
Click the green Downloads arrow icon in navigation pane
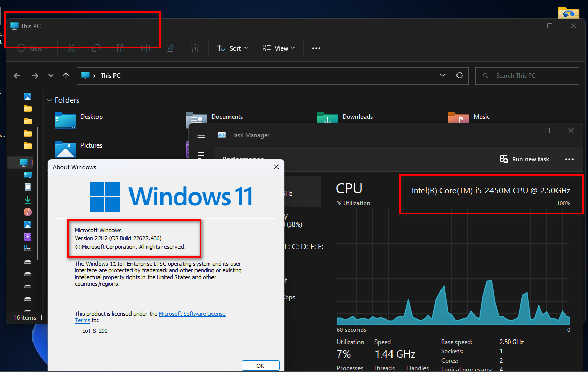(28, 200)
